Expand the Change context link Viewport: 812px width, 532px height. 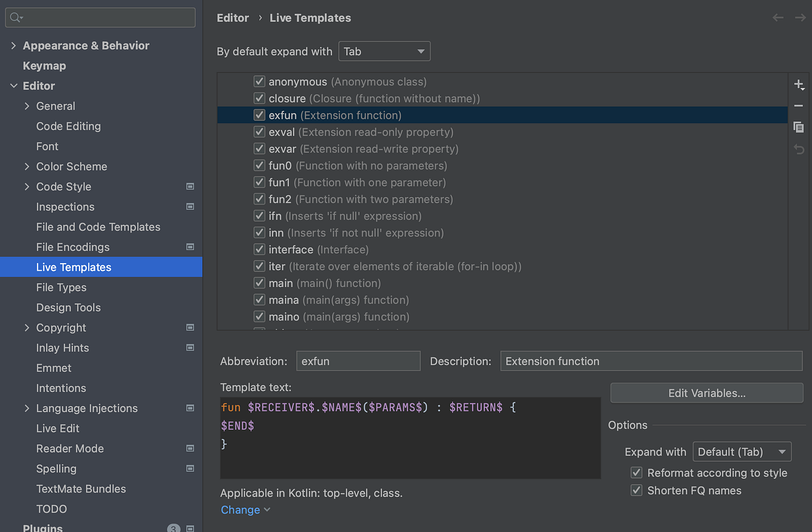click(x=240, y=509)
